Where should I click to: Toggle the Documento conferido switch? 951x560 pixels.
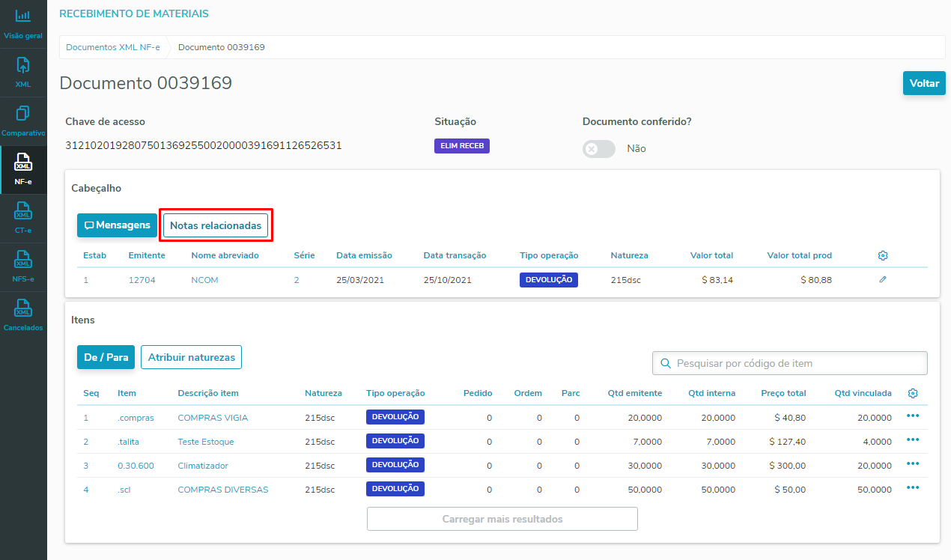[x=599, y=149]
